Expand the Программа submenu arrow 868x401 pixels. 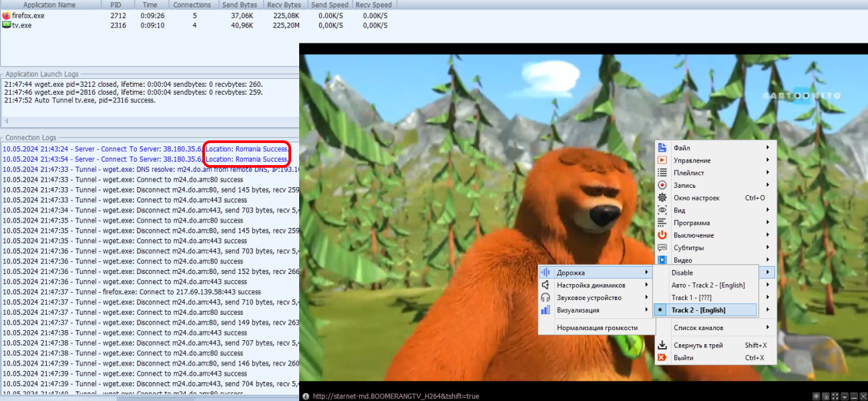768,223
